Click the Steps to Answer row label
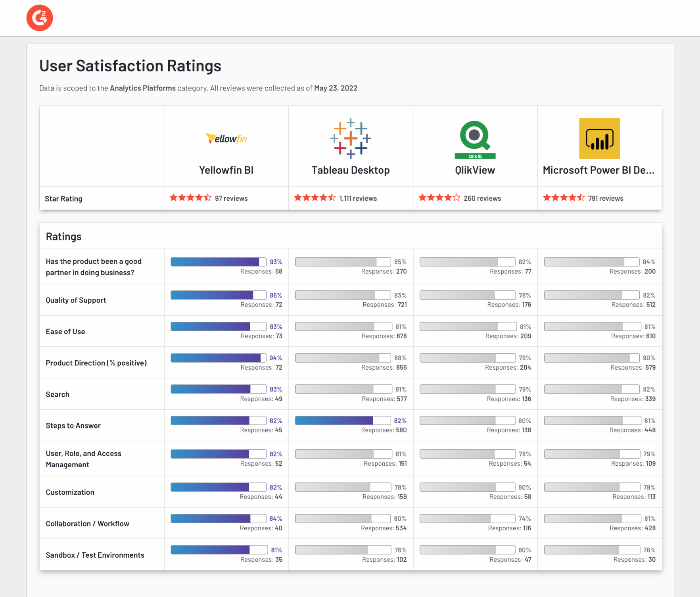 pos(73,426)
